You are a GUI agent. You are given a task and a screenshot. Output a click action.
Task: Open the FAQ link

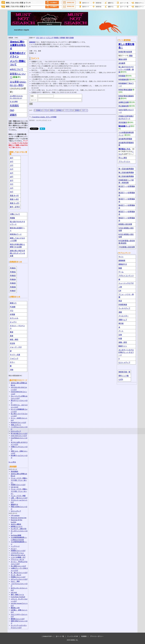[12, 110]
